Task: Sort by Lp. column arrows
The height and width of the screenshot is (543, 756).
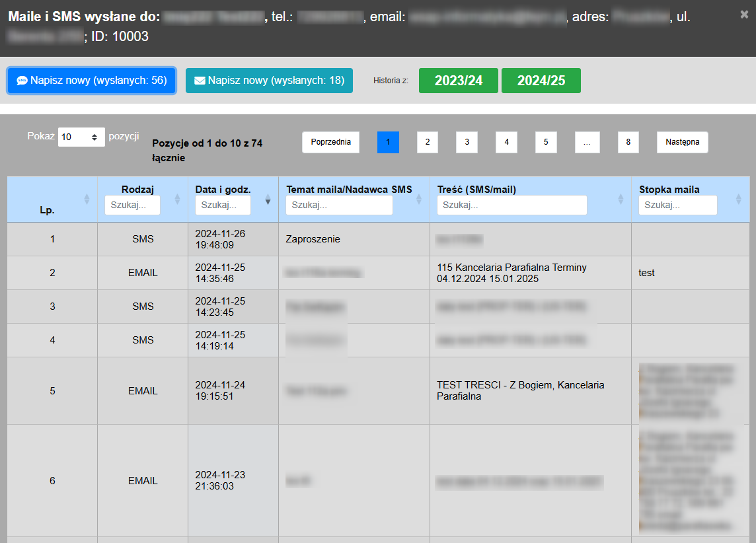Action: click(87, 199)
